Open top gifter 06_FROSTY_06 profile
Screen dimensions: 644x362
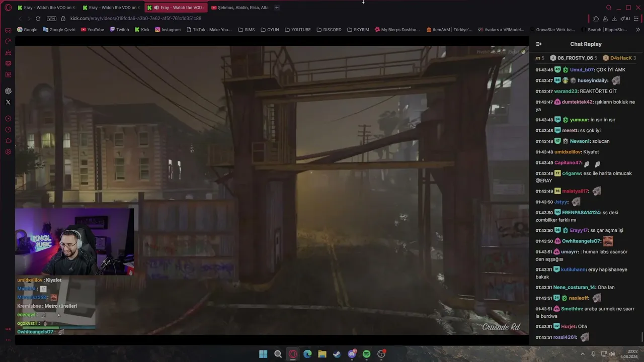tap(575, 58)
